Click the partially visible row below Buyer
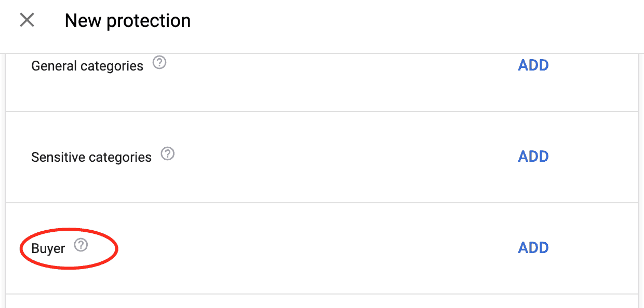The width and height of the screenshot is (644, 308). click(322, 301)
